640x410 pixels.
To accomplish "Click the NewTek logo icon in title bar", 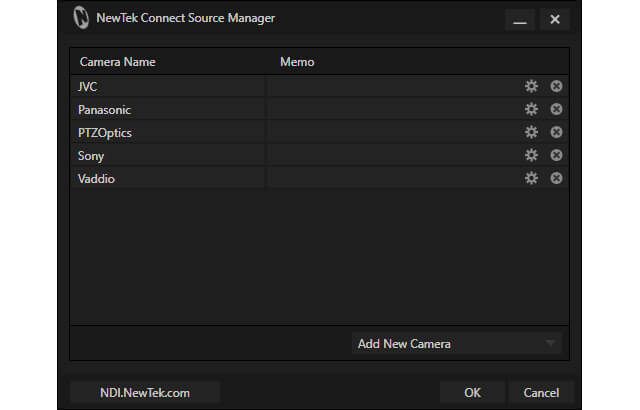I will [81, 18].
